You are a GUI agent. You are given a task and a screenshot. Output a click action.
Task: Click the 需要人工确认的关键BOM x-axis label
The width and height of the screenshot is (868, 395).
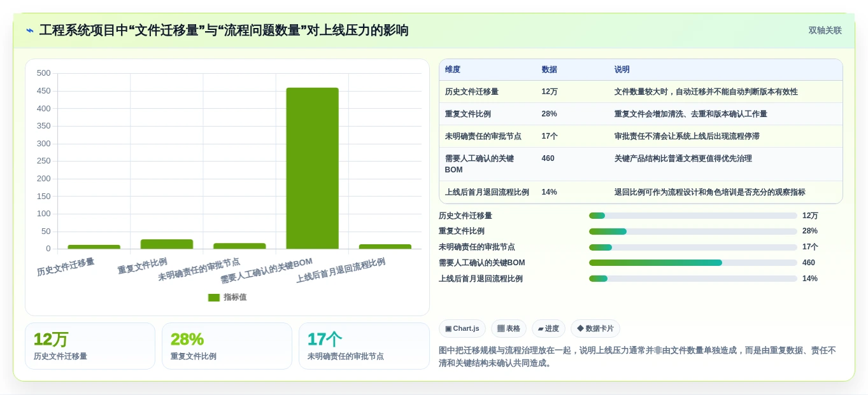pyautogui.click(x=267, y=271)
